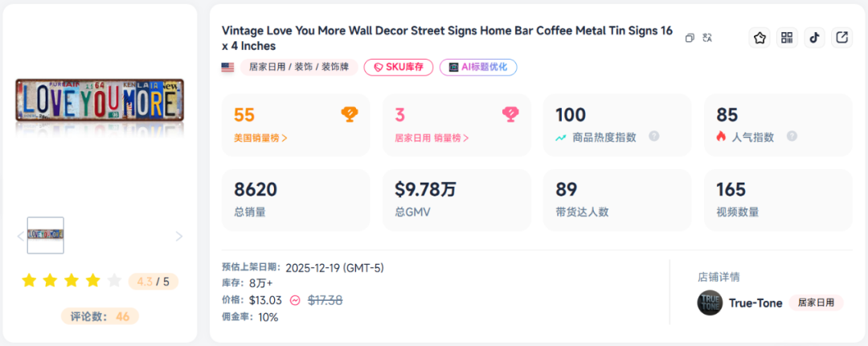
Task: Click the external link share icon
Action: click(x=841, y=38)
